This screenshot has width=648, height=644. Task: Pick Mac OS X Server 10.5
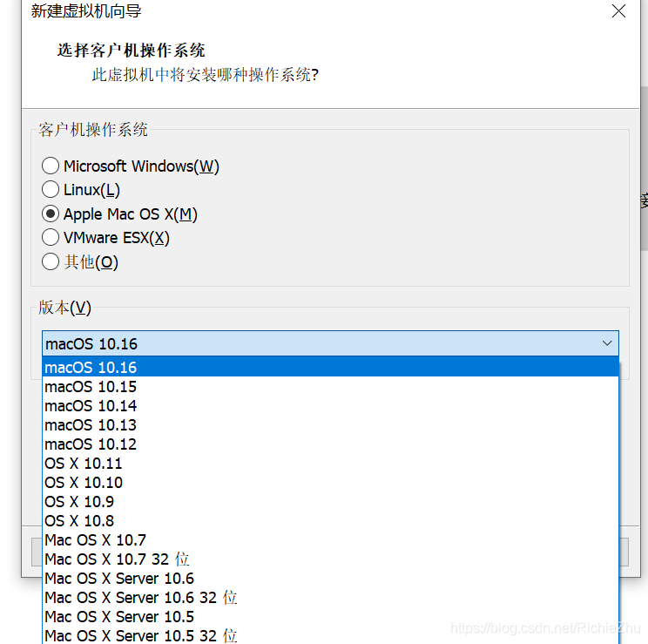330,617
